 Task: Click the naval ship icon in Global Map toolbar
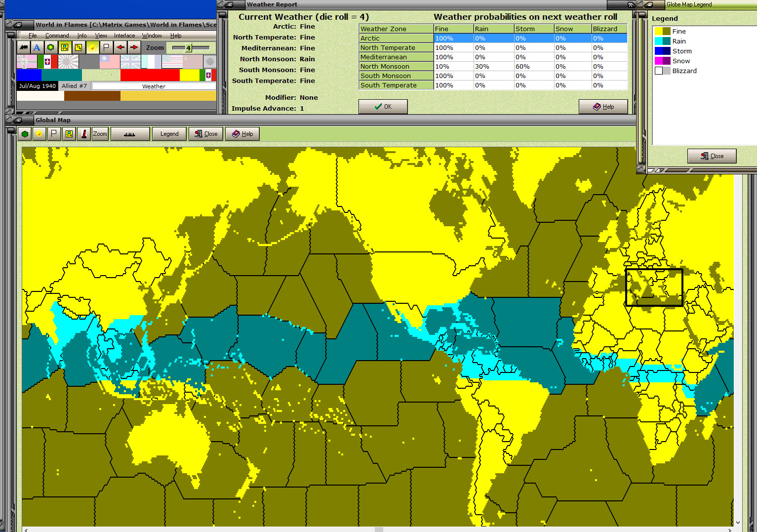pos(130,133)
